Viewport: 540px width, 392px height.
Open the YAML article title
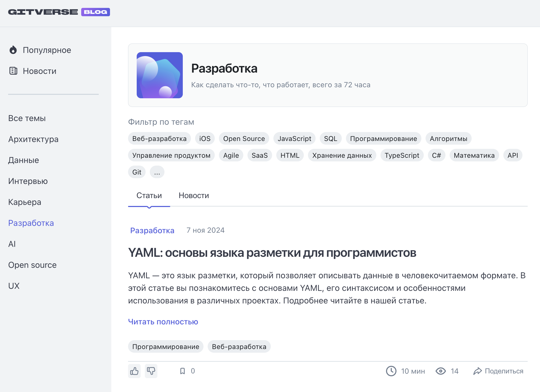[x=272, y=253]
